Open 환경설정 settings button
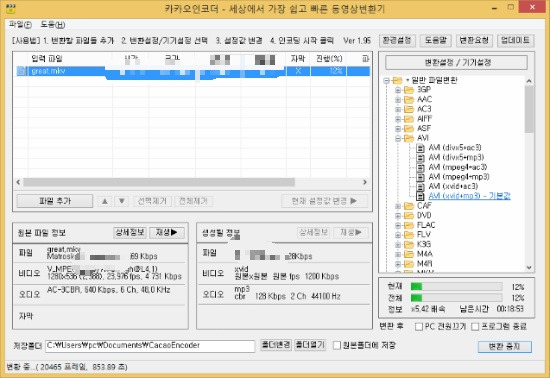This screenshot has width=550, height=378. click(x=397, y=41)
